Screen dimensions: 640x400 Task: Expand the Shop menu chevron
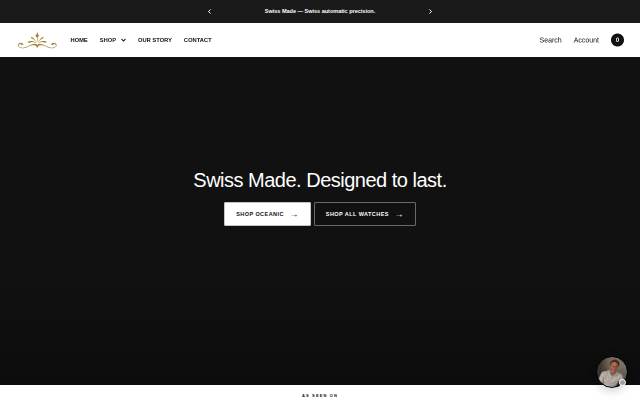pyautogui.click(x=123, y=40)
